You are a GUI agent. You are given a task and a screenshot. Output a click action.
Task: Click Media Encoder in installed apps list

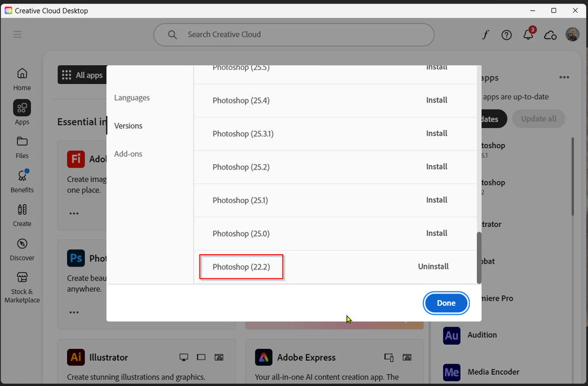[x=493, y=372]
